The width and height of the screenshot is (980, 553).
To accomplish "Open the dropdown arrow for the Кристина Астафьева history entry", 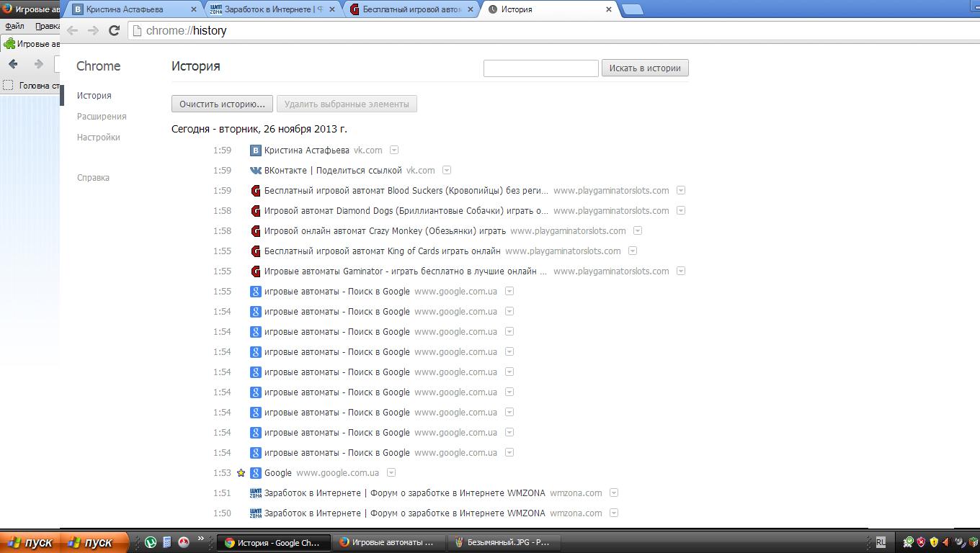I will tap(394, 150).
